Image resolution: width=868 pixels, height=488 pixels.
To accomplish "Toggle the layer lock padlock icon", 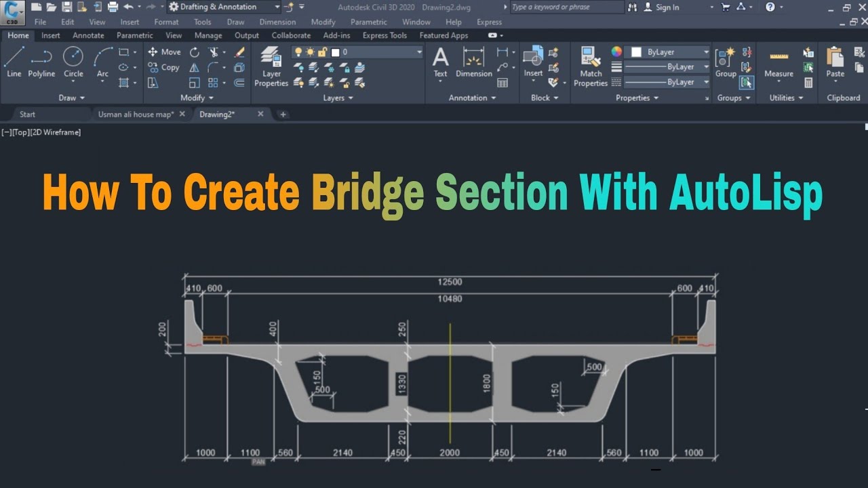I will coord(323,52).
